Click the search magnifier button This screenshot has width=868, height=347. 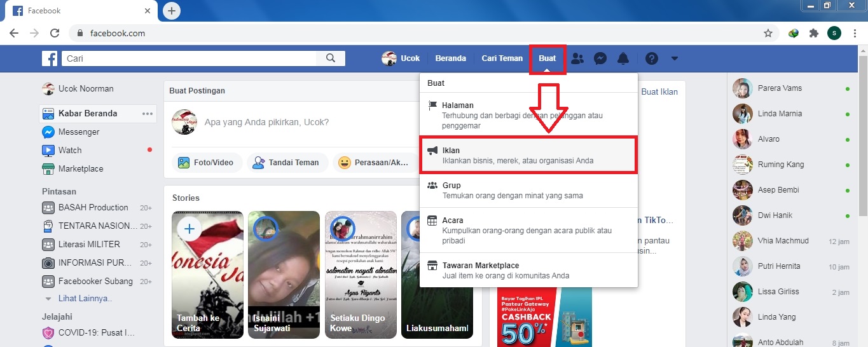click(331, 58)
